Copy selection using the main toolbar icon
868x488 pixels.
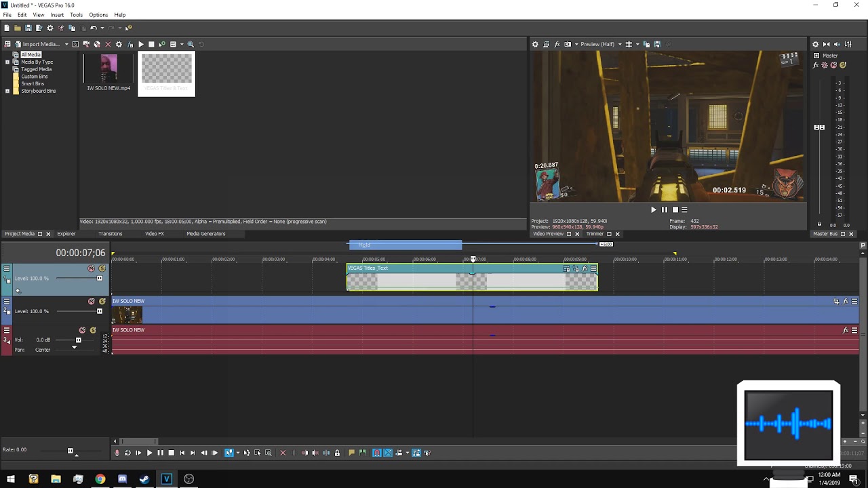tap(72, 28)
